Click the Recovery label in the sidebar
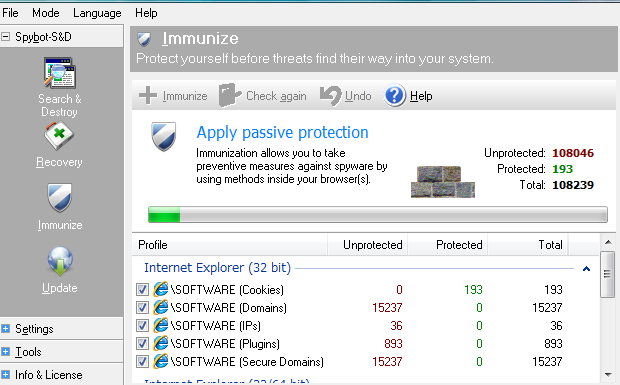Screen dimensions: 620x385 (x=59, y=162)
